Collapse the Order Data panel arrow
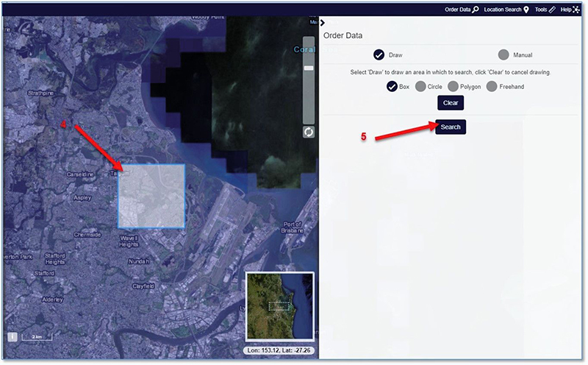This screenshot has width=588, height=365. tap(322, 23)
